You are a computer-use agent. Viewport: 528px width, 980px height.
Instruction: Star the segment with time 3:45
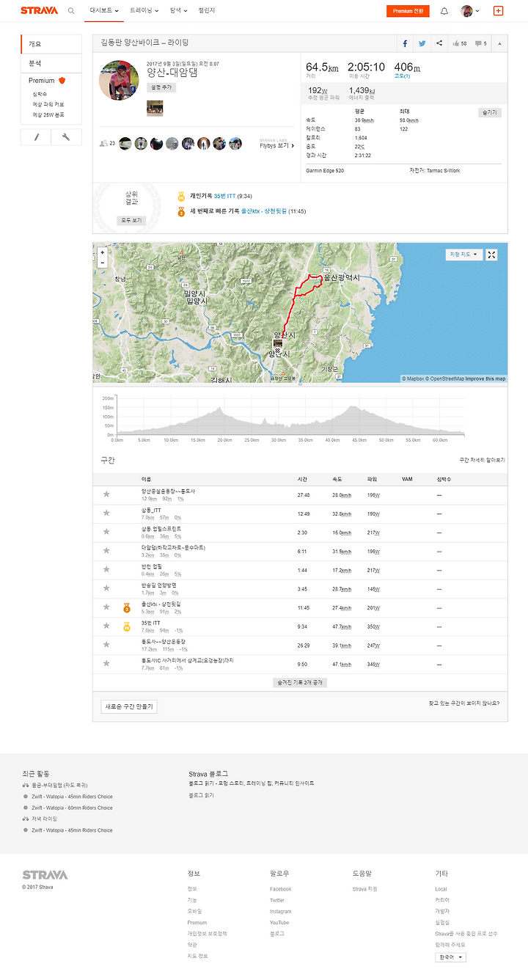pos(106,588)
